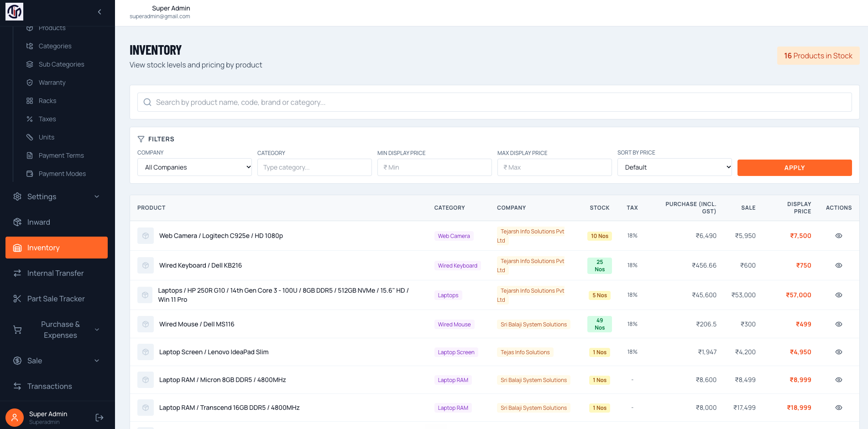
Task: Click the Wired Keyboard product thumbnail
Action: 146,265
